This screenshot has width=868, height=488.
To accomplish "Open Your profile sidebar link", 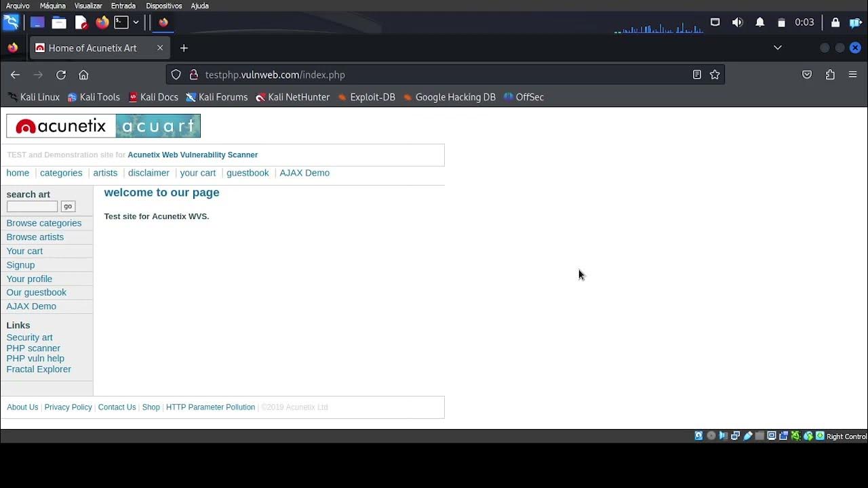I will tap(29, 279).
